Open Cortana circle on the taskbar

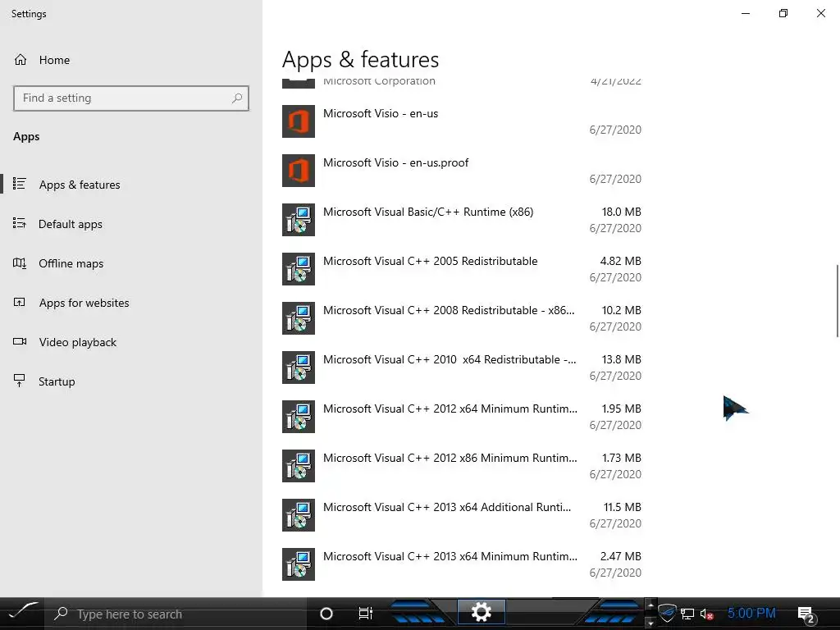[326, 614]
